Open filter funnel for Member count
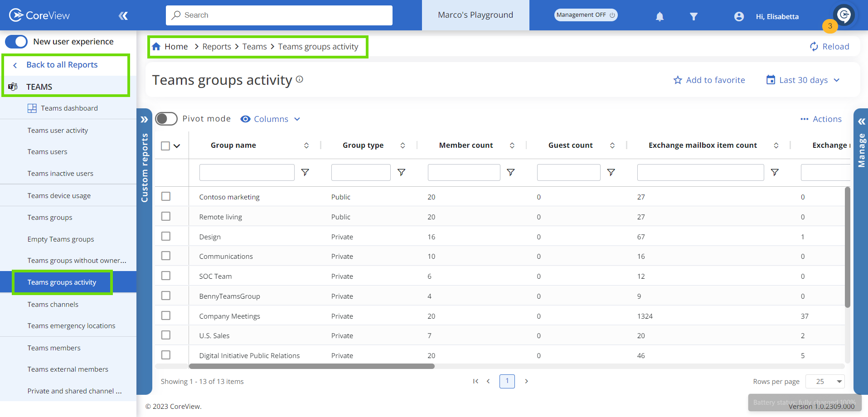Image resolution: width=868 pixels, height=417 pixels. [510, 172]
